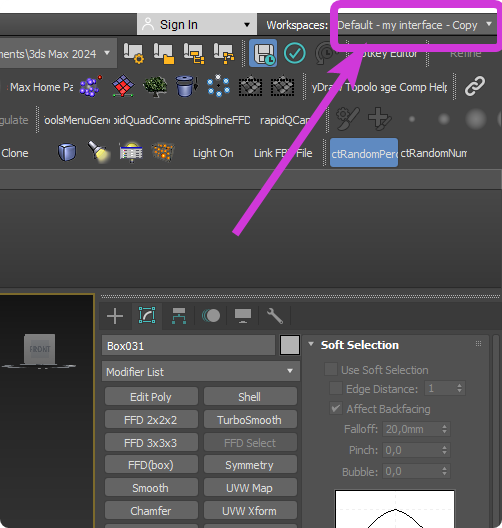This screenshot has width=502, height=528.
Task: Click the flashlight spotlight icon
Action: pyautogui.click(x=99, y=152)
